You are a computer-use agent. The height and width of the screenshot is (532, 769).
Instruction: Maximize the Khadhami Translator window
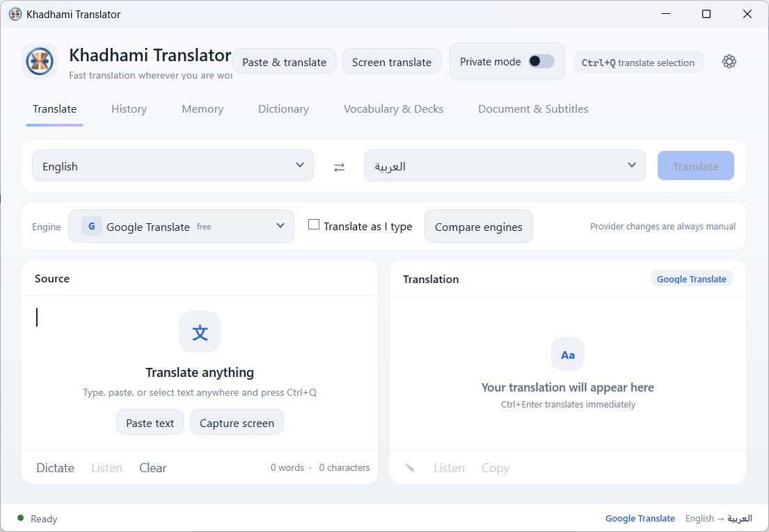click(706, 14)
